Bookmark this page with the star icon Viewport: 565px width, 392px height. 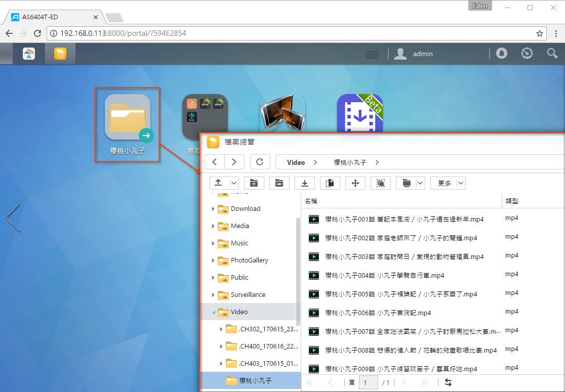[x=539, y=33]
